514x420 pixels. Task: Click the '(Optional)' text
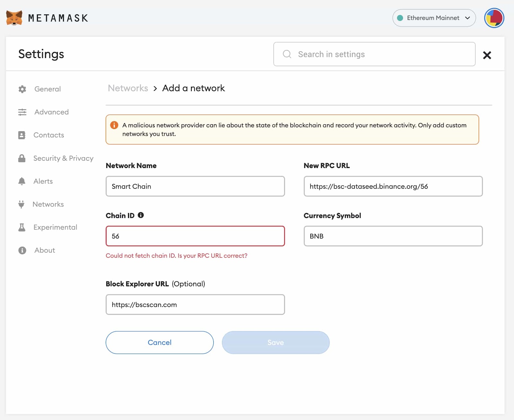tap(188, 284)
